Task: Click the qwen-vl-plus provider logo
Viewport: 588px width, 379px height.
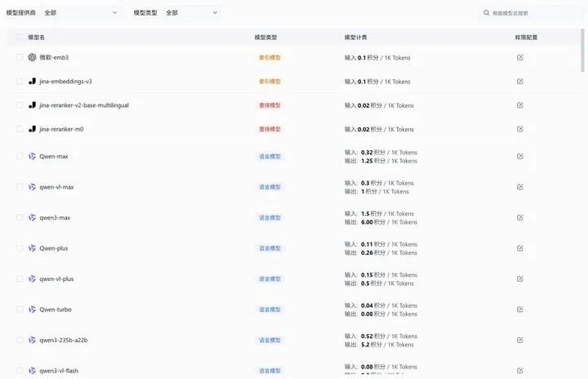Action: coord(32,279)
